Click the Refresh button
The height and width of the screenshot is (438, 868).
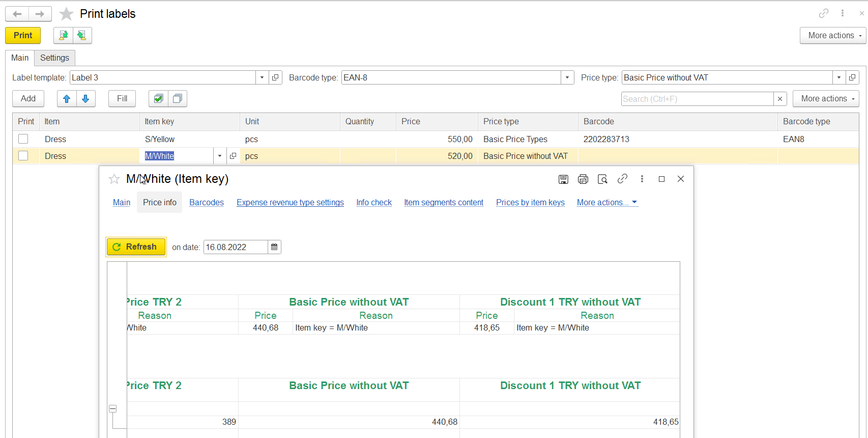tap(136, 247)
